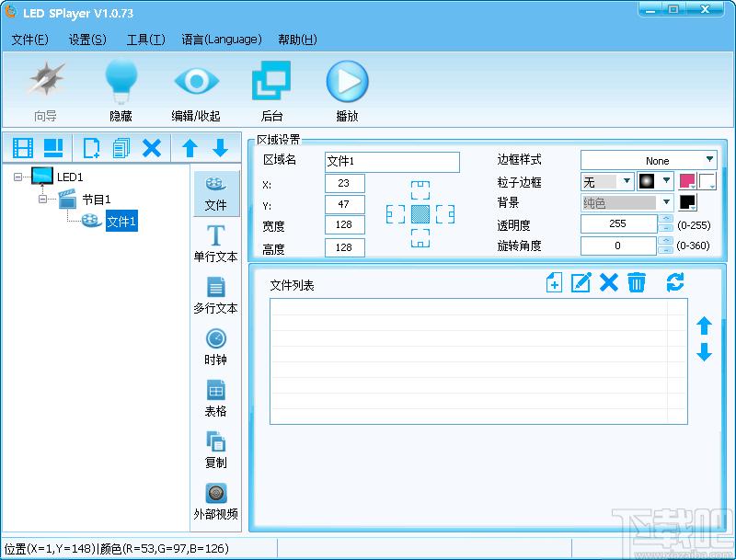Open the pink color swatch picker
Viewport: 736px width, 560px height.
click(687, 181)
